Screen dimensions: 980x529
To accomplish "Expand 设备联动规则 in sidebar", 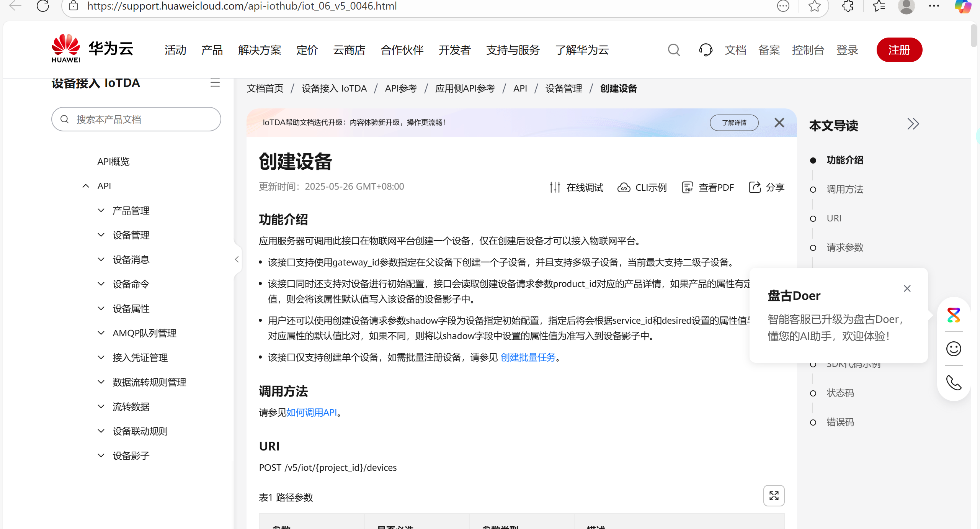I will 101,431.
